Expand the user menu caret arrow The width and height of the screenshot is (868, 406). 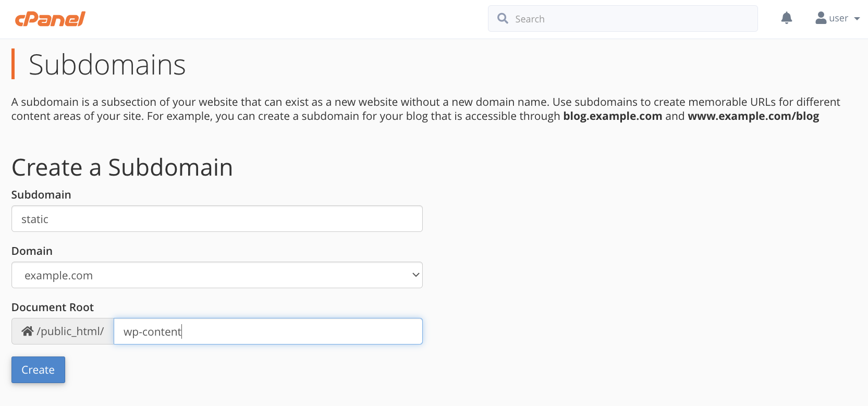point(857,19)
